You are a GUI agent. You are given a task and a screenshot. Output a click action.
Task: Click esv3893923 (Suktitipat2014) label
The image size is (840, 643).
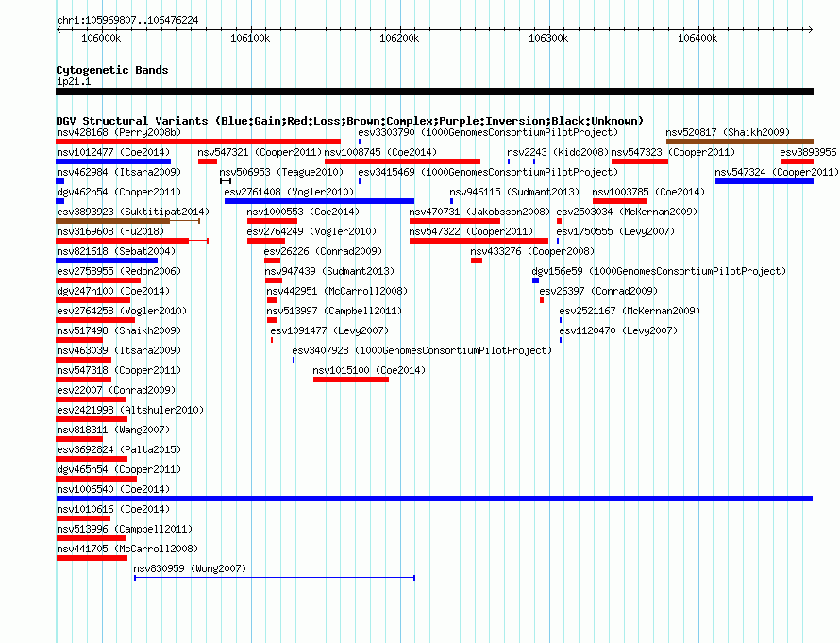pos(133,212)
